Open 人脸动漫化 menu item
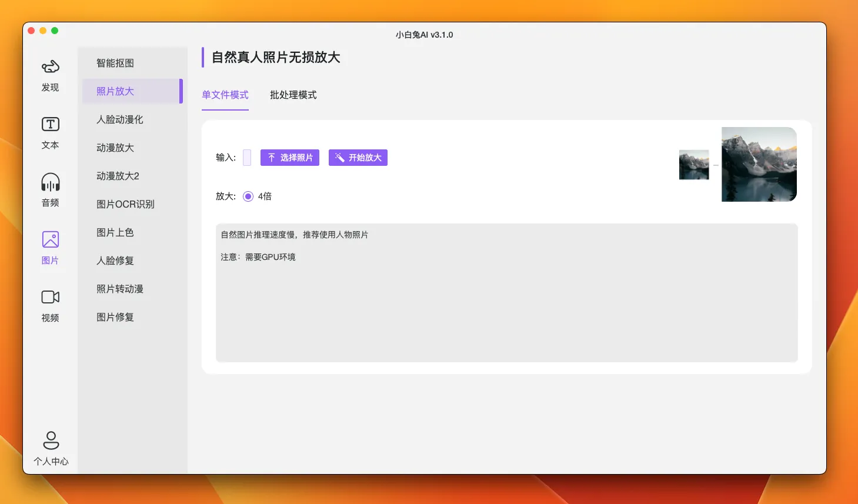The width and height of the screenshot is (858, 504). tap(132, 119)
